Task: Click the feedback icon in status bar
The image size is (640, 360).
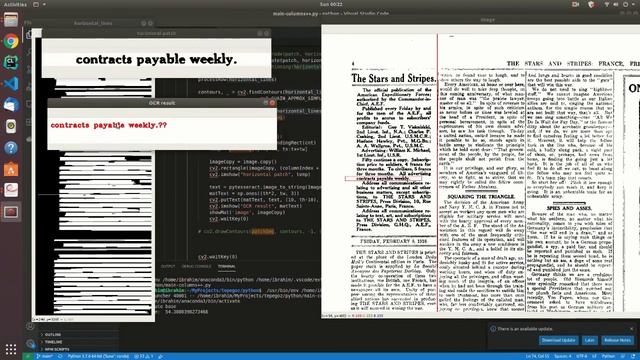Action: coord(623,356)
